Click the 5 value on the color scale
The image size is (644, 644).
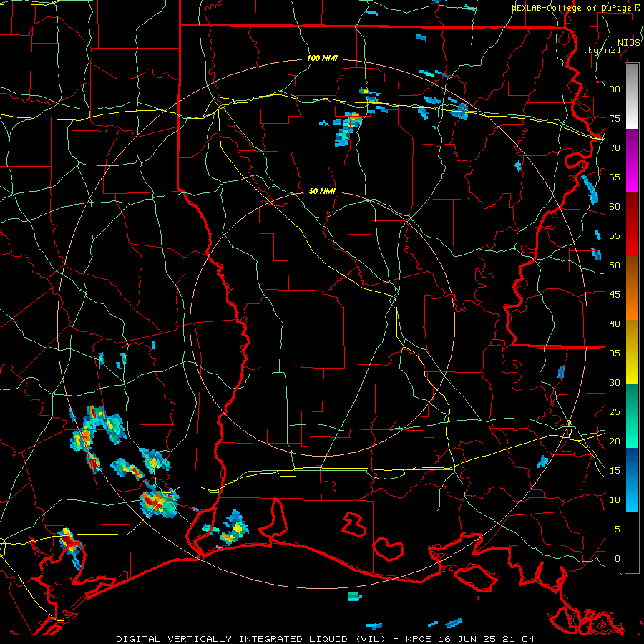point(618,530)
